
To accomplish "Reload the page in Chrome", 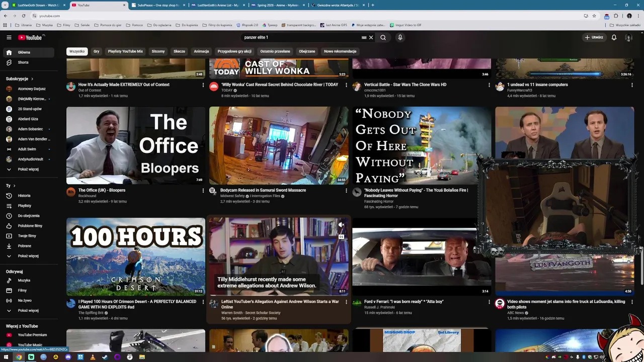I will point(23,16).
